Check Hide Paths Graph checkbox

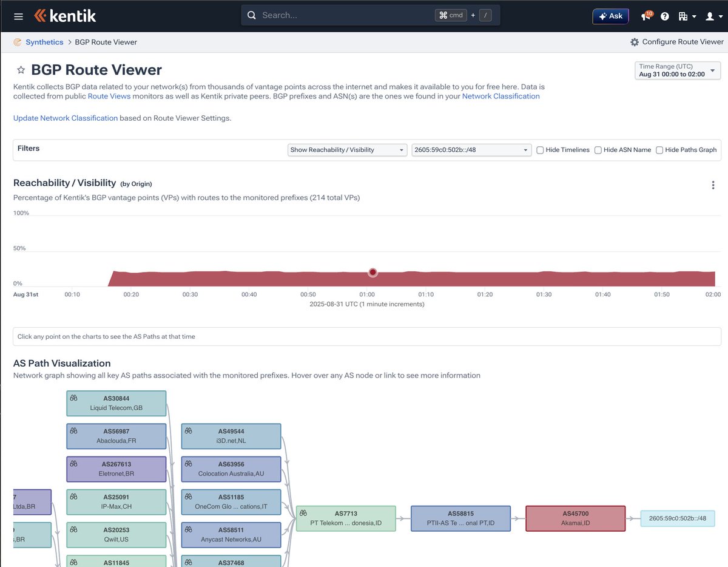pyautogui.click(x=659, y=150)
